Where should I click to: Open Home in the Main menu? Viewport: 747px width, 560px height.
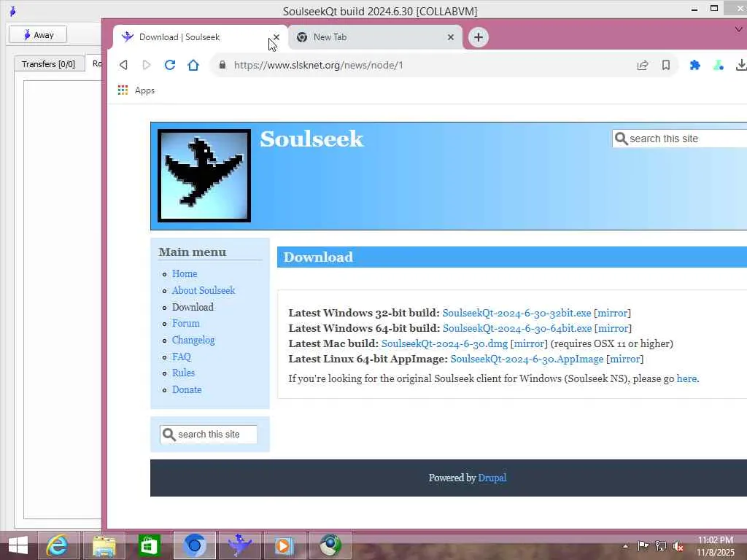pyautogui.click(x=185, y=274)
